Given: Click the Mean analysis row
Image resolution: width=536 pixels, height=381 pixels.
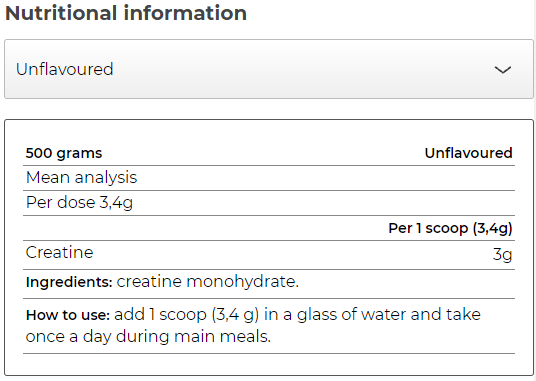Looking at the screenshot, I should pyautogui.click(x=269, y=178).
